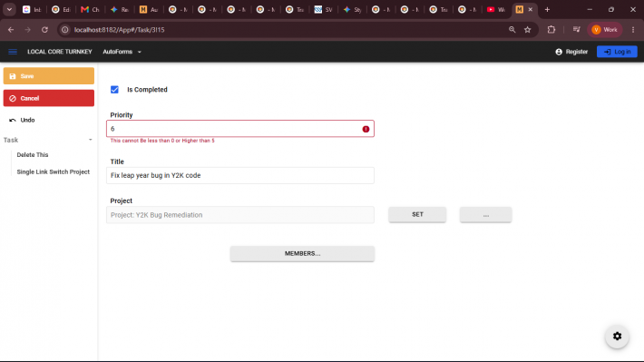
Task: Click the red Cancel button
Action: 49,98
